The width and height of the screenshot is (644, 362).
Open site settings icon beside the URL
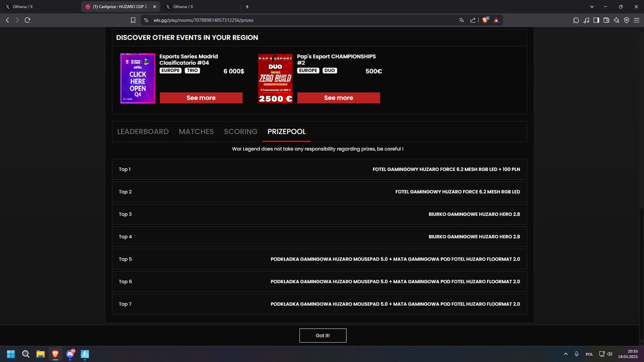pyautogui.click(x=146, y=20)
